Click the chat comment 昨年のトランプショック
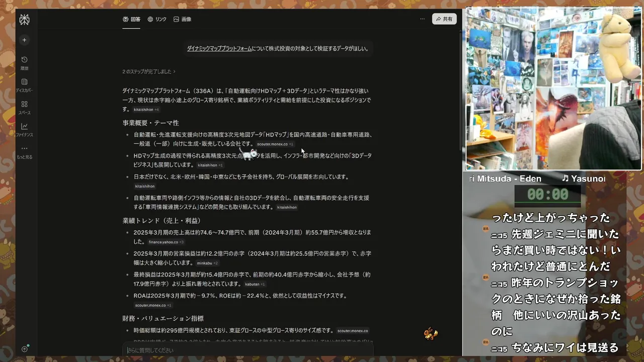The height and width of the screenshot is (362, 644). (556, 307)
